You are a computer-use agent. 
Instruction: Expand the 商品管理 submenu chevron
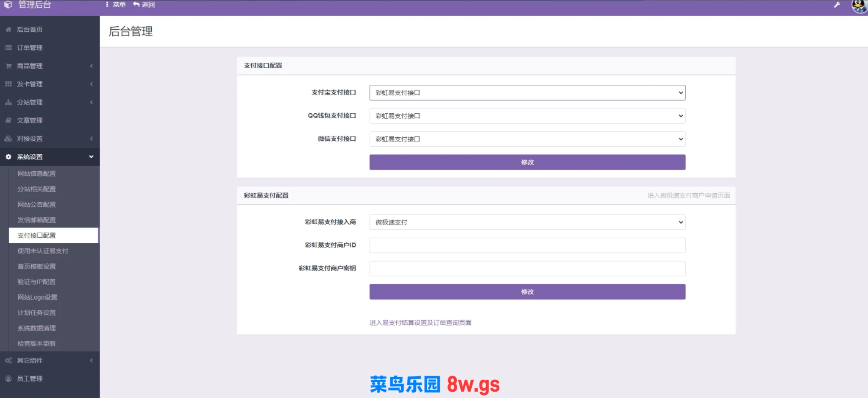click(91, 66)
